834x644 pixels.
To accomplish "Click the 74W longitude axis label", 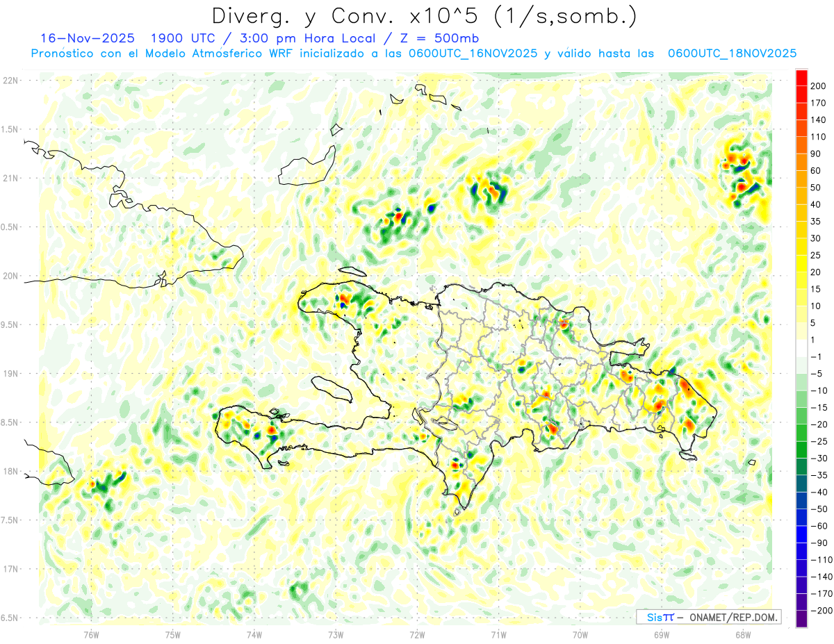I will coord(254,634).
